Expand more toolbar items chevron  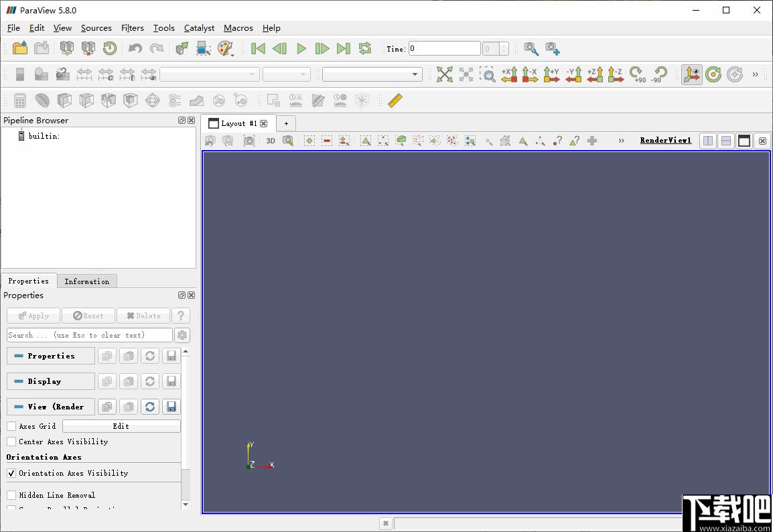755,74
